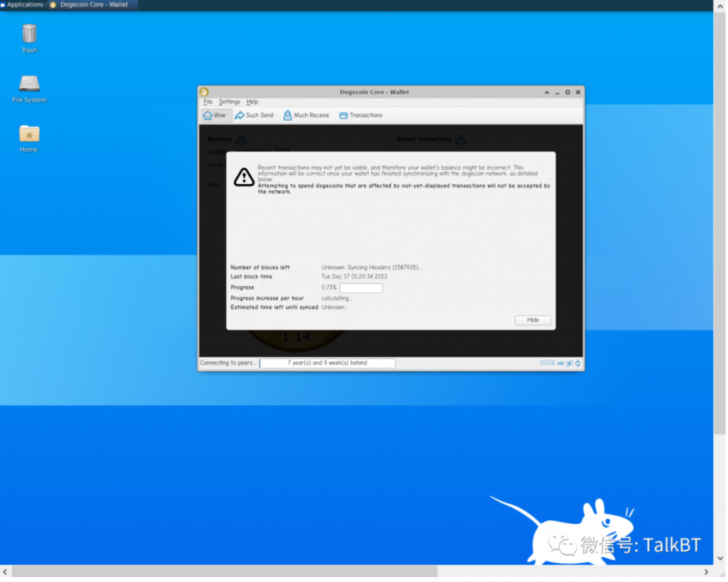
Task: Click the 'Last block time' label
Action: [251, 276]
